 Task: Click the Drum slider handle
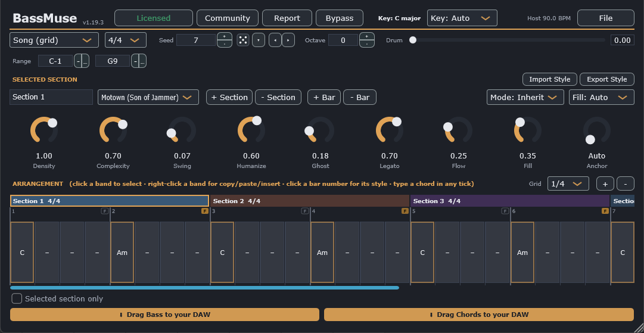[x=413, y=40]
